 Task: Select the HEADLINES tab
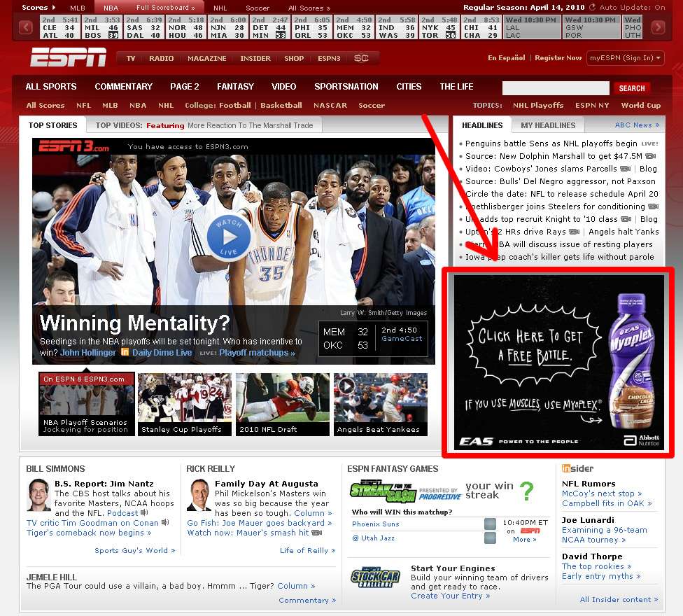[x=482, y=125]
